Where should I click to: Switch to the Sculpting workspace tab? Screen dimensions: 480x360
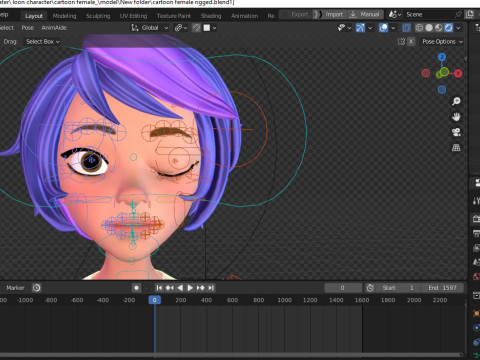[98, 16]
